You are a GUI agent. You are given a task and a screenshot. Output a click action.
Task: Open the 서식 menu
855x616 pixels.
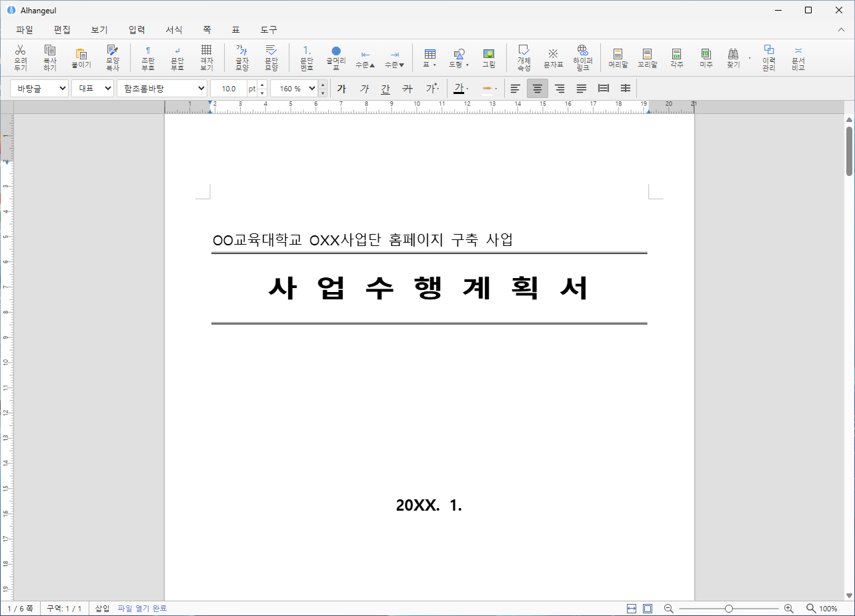pyautogui.click(x=174, y=30)
